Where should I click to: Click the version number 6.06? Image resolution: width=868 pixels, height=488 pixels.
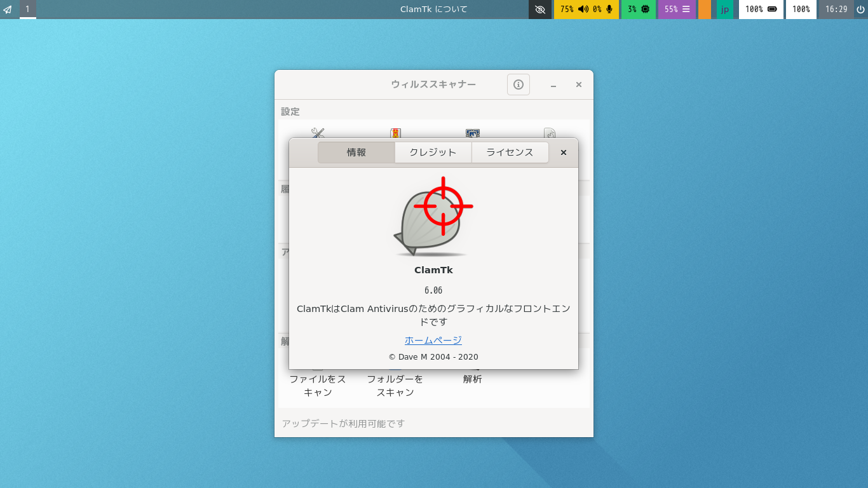click(433, 290)
